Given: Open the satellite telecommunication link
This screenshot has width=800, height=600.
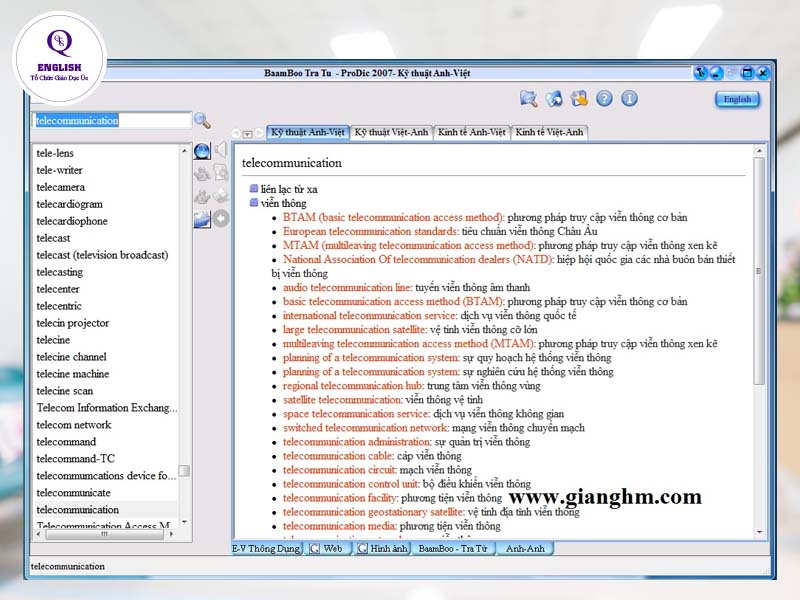Looking at the screenshot, I should pos(343,399).
